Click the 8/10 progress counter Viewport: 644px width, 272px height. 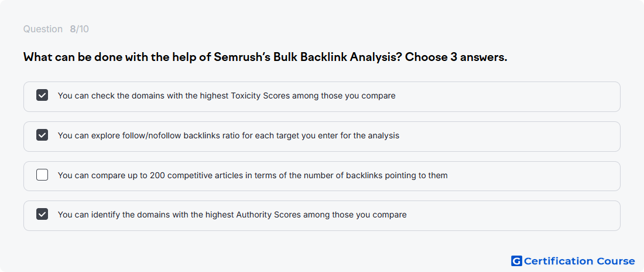tap(79, 29)
